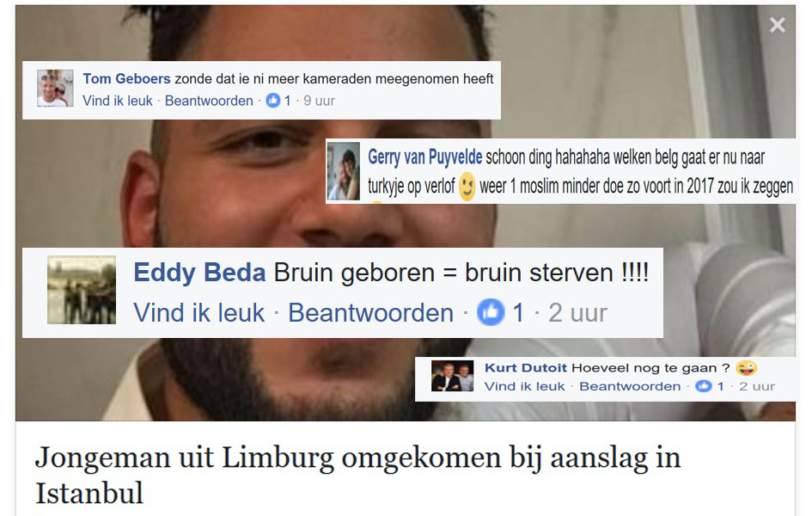Viewport: 812px width, 516px height.
Task: Click the Kurt Dutoit name link
Action: 526,368
